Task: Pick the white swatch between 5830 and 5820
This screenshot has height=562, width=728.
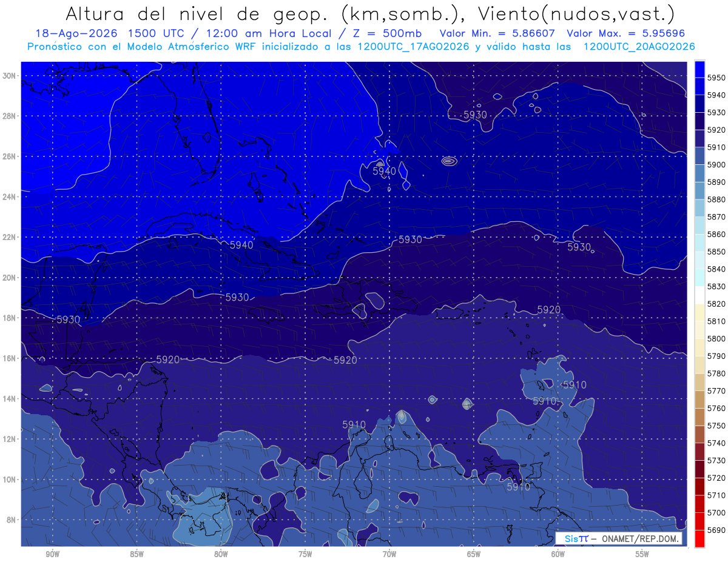Action: coord(699,295)
